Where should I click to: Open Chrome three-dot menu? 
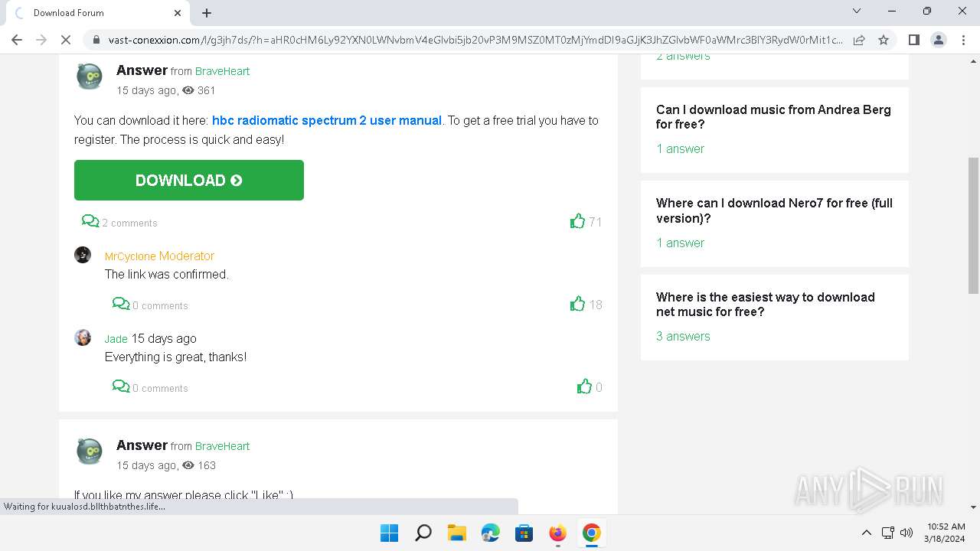(962, 40)
